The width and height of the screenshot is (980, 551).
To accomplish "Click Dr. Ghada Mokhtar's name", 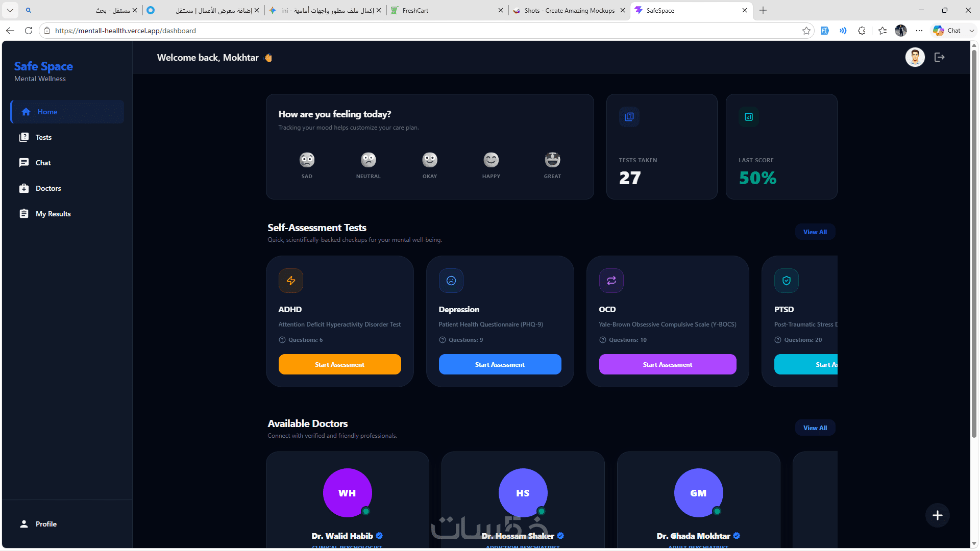I will coord(694,536).
